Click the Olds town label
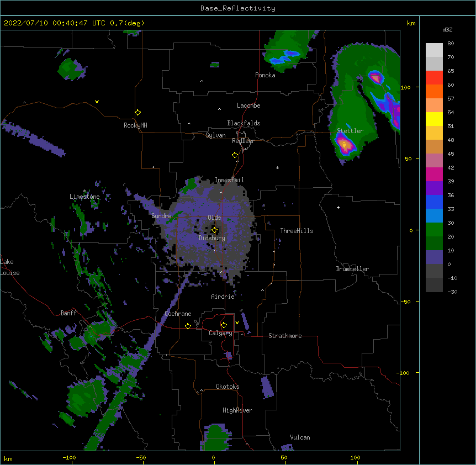 pos(214,218)
